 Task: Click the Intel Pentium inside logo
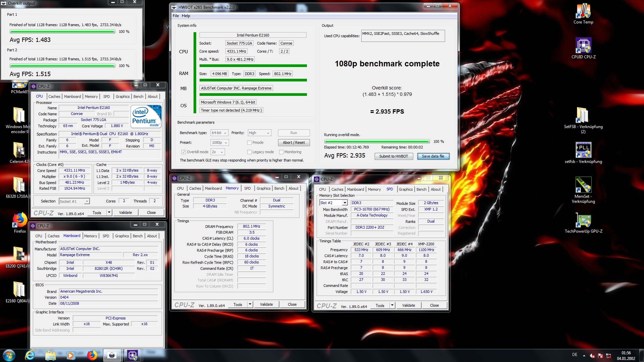click(x=147, y=116)
